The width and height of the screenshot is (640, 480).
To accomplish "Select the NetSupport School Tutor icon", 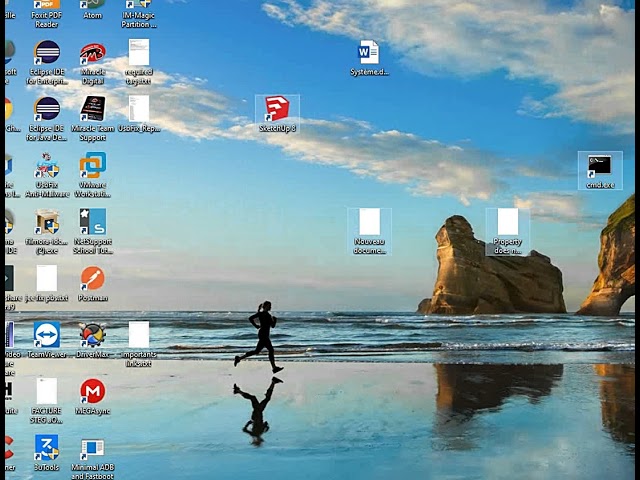I will click(93, 231).
